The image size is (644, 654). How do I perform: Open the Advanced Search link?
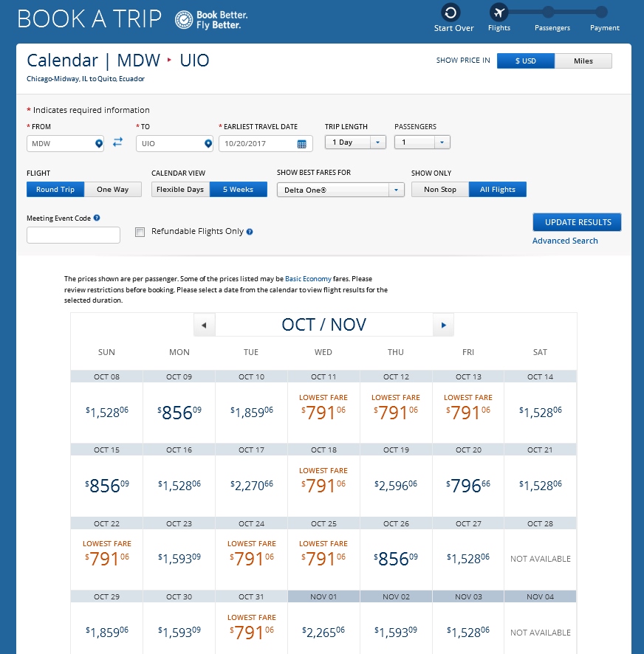click(x=565, y=241)
